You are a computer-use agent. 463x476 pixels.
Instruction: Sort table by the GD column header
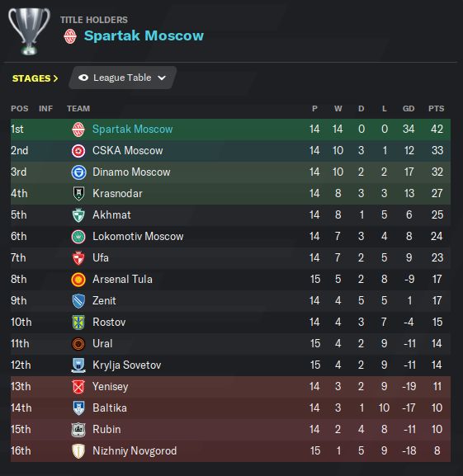click(409, 109)
